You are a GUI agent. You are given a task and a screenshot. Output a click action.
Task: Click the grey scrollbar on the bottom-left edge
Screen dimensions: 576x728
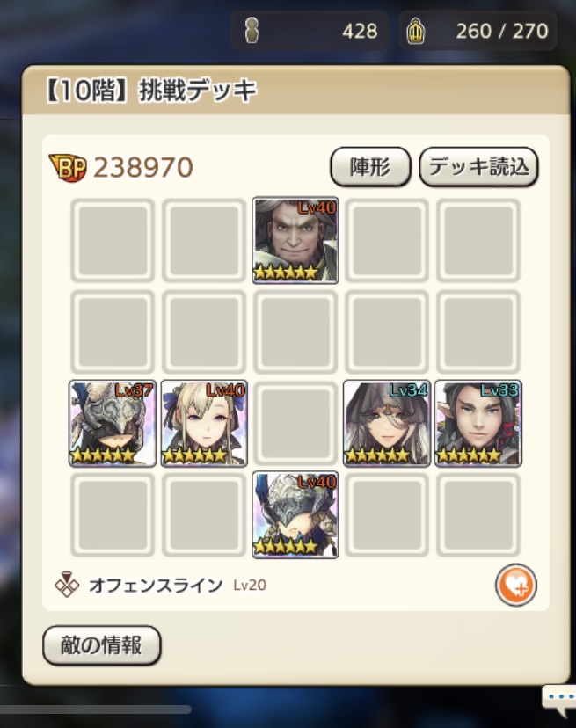pos(95,710)
